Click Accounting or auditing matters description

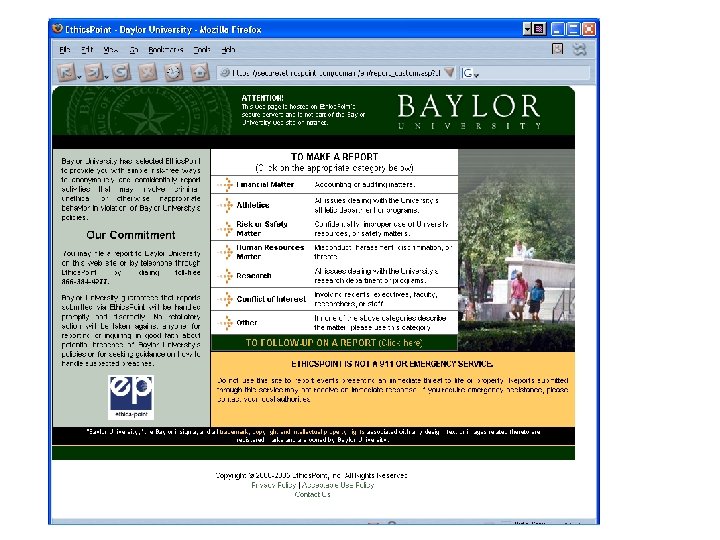(x=365, y=185)
